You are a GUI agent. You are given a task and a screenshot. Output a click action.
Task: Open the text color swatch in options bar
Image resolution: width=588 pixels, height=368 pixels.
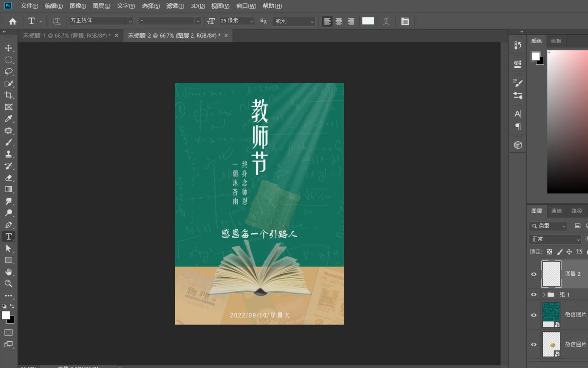tap(368, 21)
